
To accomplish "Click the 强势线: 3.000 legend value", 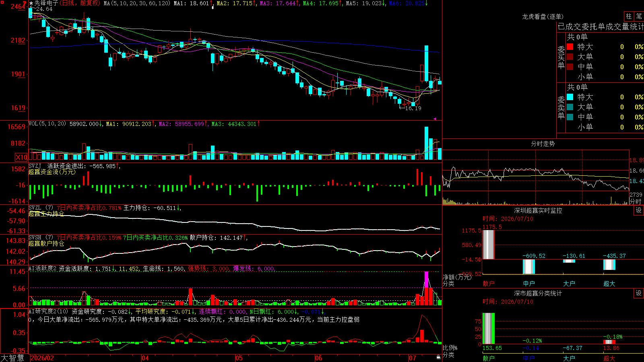I will click(208, 269).
